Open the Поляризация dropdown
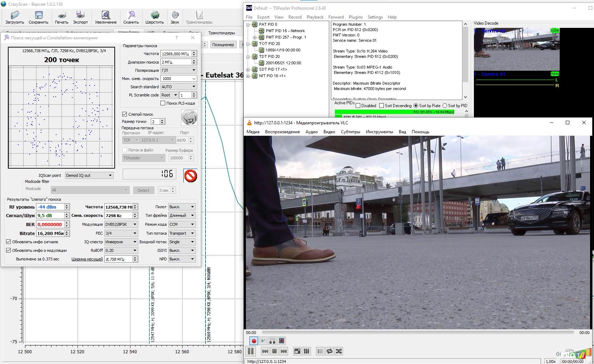This screenshot has width=594, height=364. [179, 70]
